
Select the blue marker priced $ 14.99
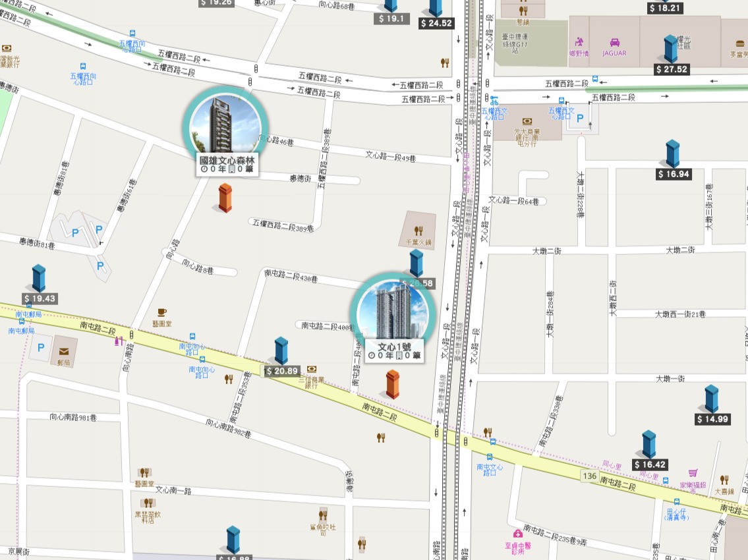coord(712,399)
